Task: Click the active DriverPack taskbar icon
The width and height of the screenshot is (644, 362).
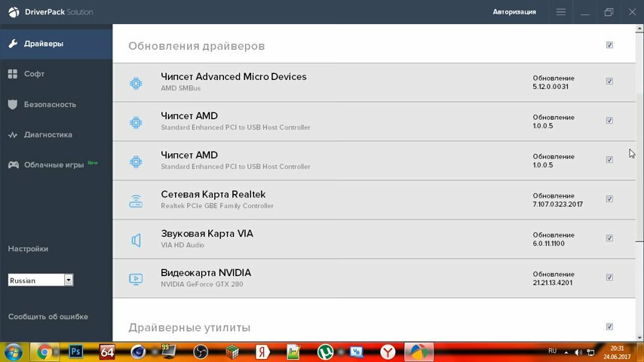Action: click(419, 352)
